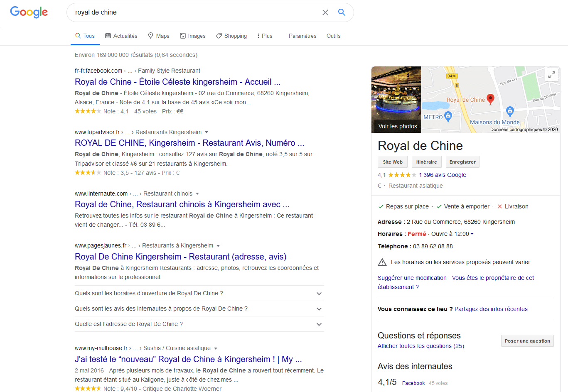568x392 pixels.
Task: Open the 1 396 avis Google link
Action: tap(443, 175)
